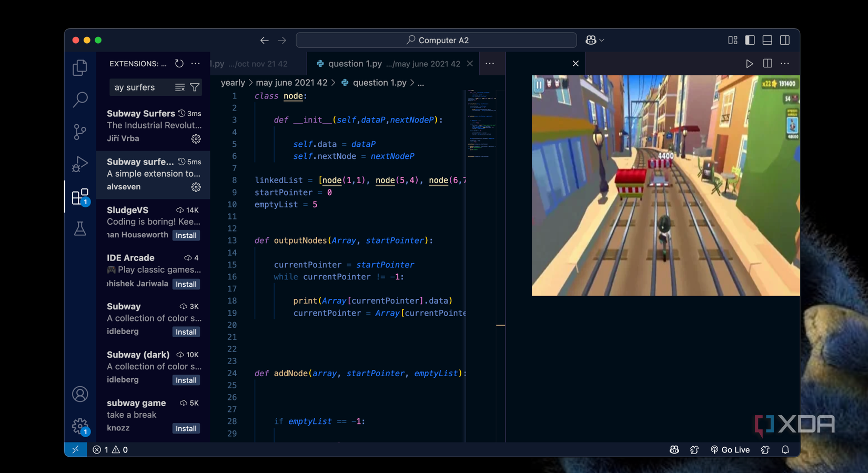868x473 pixels.
Task: Toggle the bottom panel visibility
Action: [767, 40]
